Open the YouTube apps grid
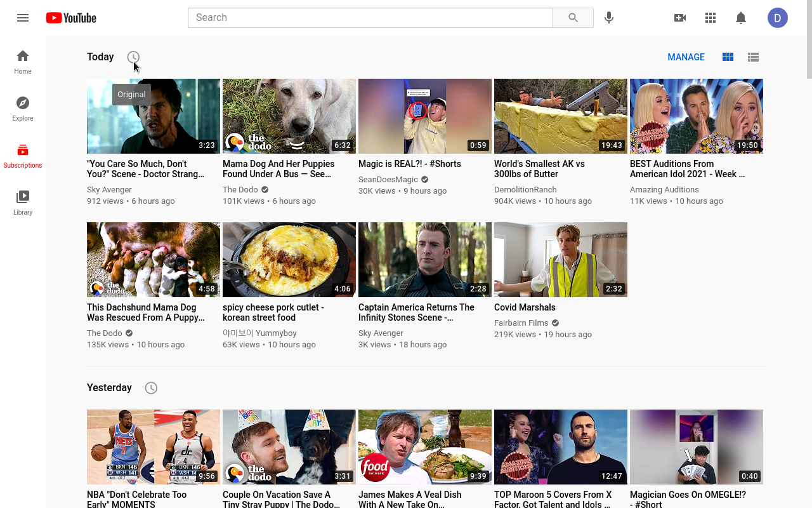The image size is (812, 508). 710,18
